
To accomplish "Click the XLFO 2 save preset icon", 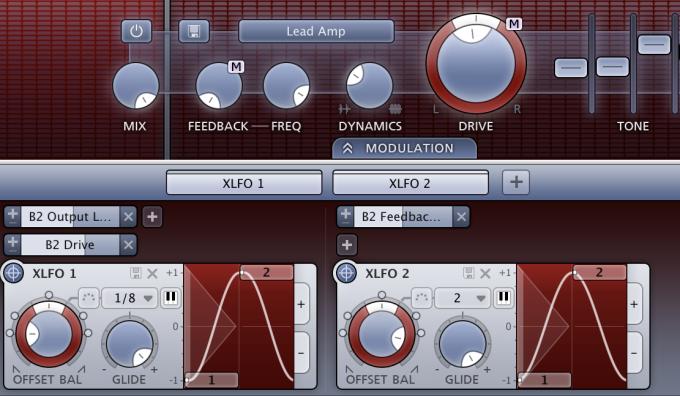I will (468, 273).
